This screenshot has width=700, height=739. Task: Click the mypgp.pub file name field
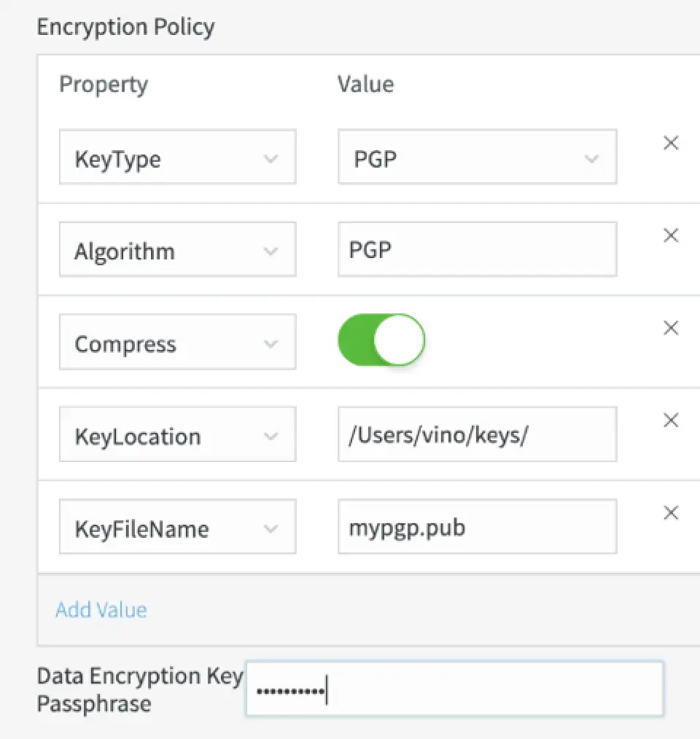coord(477,526)
